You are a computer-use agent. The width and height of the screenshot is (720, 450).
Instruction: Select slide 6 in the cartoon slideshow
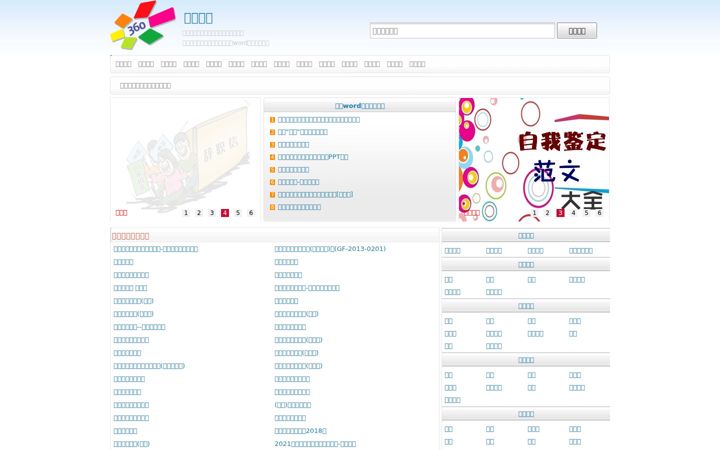[251, 213]
